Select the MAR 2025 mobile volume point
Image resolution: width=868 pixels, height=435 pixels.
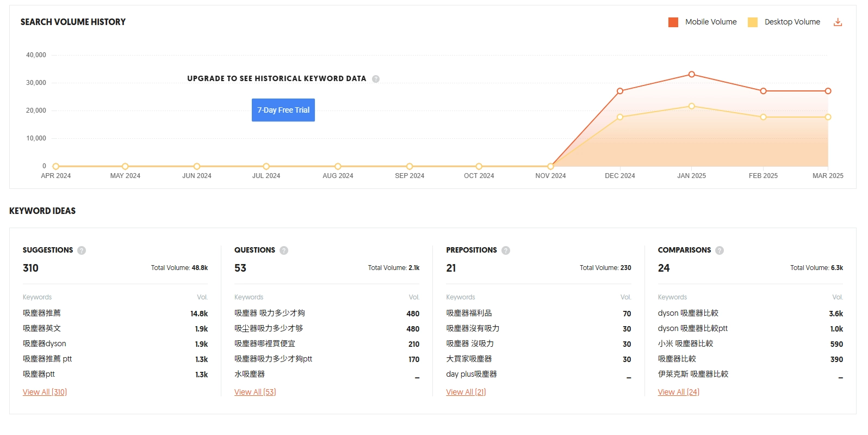[x=828, y=91]
